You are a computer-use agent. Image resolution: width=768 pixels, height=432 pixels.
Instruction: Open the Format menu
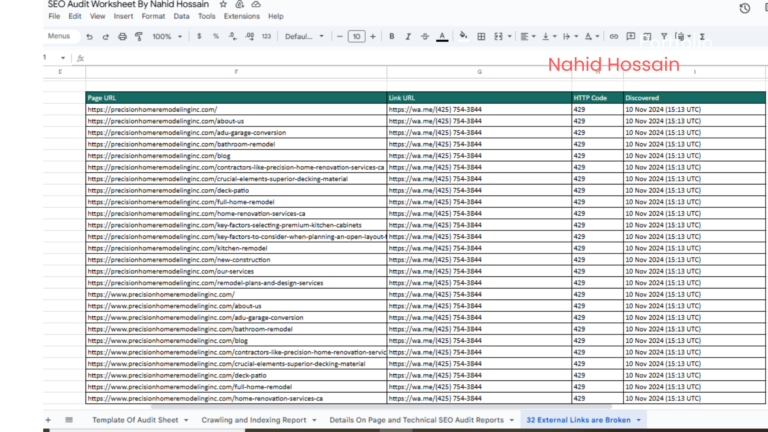153,16
